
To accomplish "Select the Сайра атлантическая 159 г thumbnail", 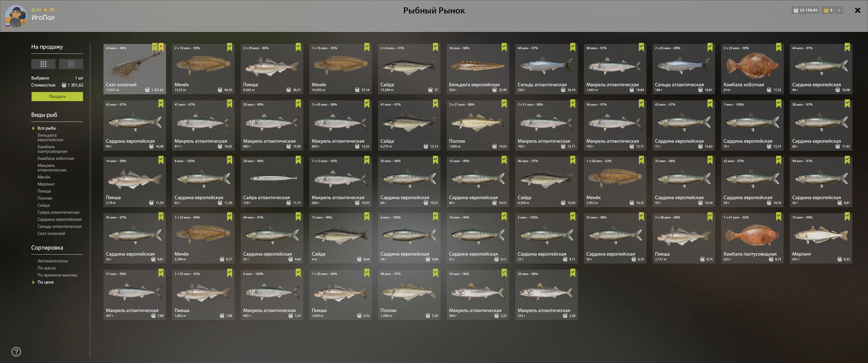I will (272, 182).
